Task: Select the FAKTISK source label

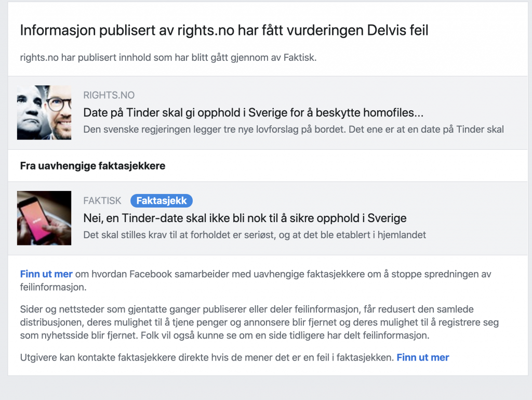Action: pos(102,201)
